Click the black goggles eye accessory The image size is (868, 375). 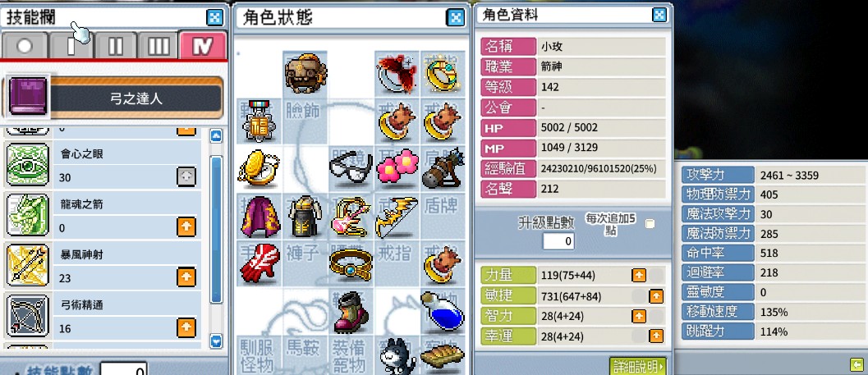coord(351,167)
